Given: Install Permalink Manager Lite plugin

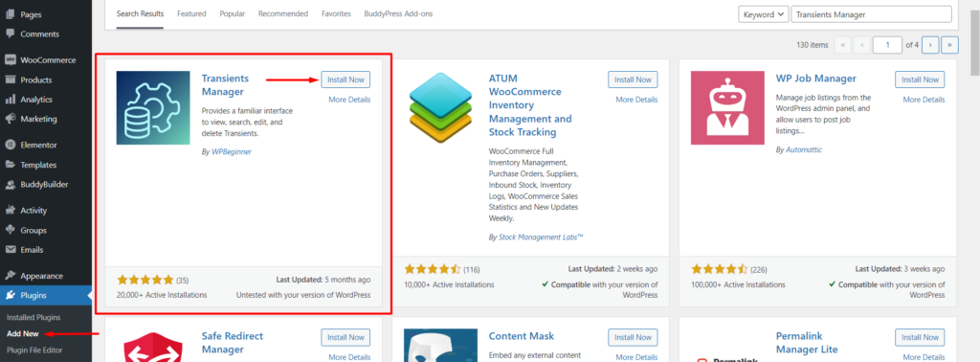Looking at the screenshot, I should (x=920, y=337).
